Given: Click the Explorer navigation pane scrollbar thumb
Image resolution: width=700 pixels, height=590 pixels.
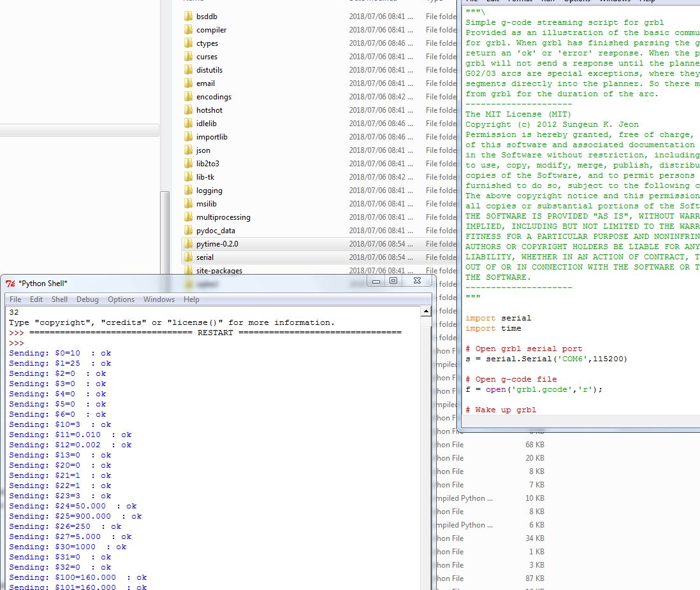Looking at the screenshot, I should [164, 233].
